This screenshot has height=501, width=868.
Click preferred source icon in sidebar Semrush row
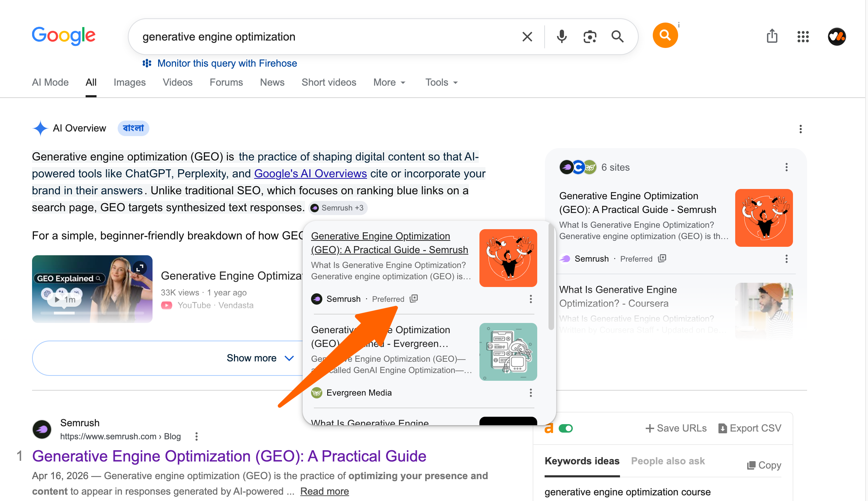point(662,258)
